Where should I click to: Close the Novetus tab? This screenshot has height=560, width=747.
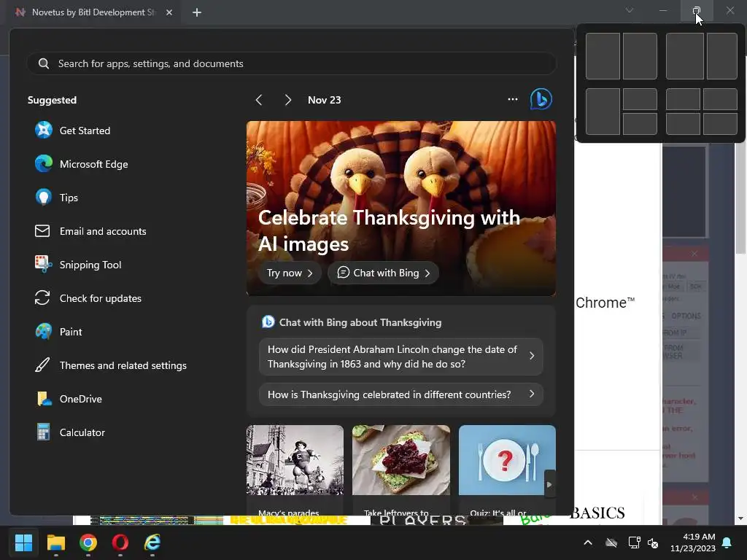169,12
